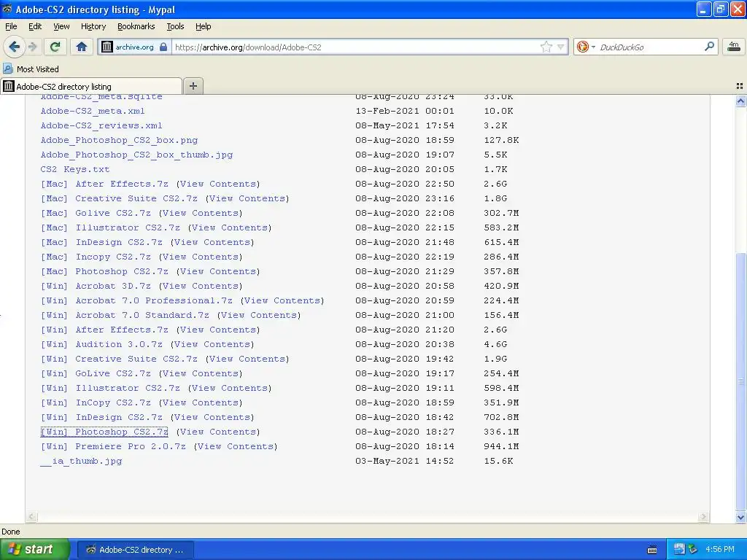Open the File menu

pyautogui.click(x=11, y=26)
